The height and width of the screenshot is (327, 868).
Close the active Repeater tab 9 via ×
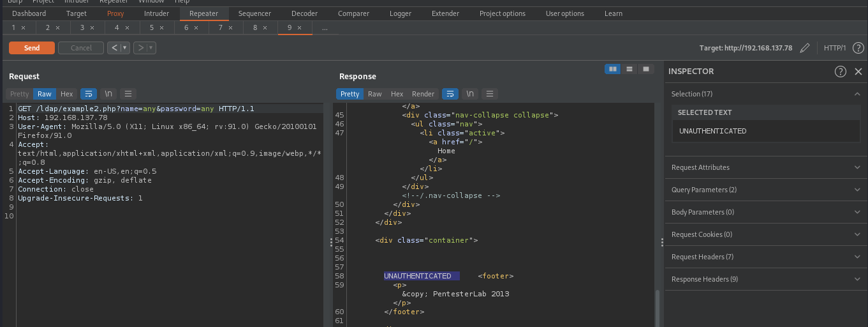[x=300, y=28]
